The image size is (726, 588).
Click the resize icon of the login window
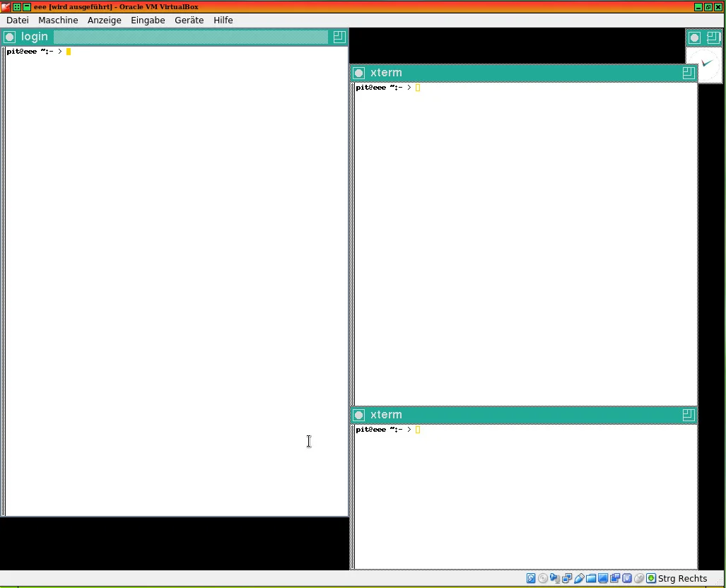(x=339, y=37)
